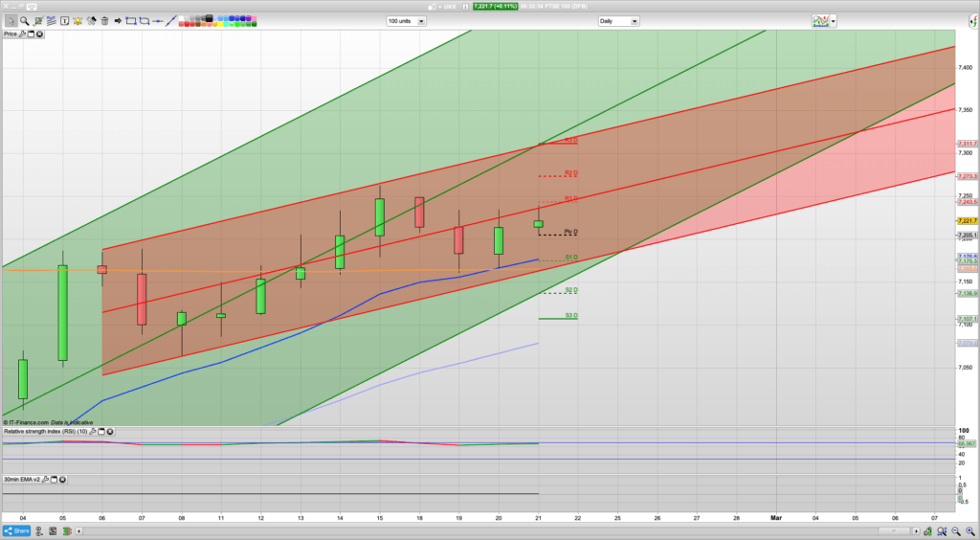This screenshot has width=980, height=540.
Task: Activate the magnifier zoom tool
Action: point(23,21)
